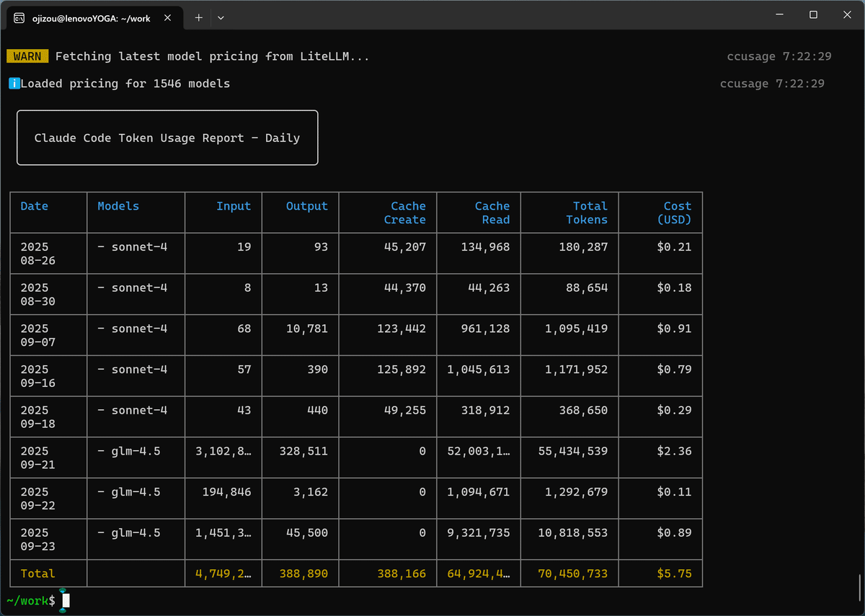Maximize the terminal window

(813, 14)
